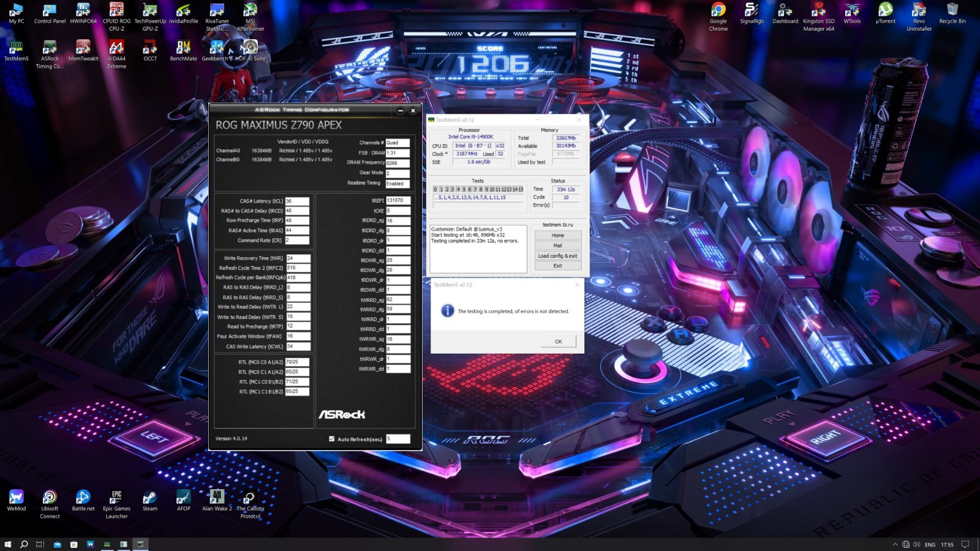The height and width of the screenshot is (551, 980).
Task: Click the RAS# to CAS# Delay (tRCD) field
Action: [297, 211]
